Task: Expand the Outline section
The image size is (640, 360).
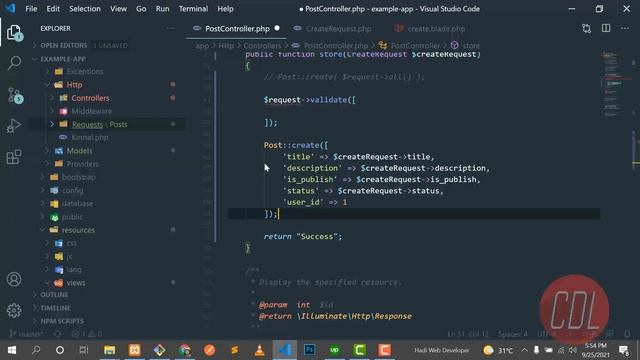Action: click(x=54, y=295)
